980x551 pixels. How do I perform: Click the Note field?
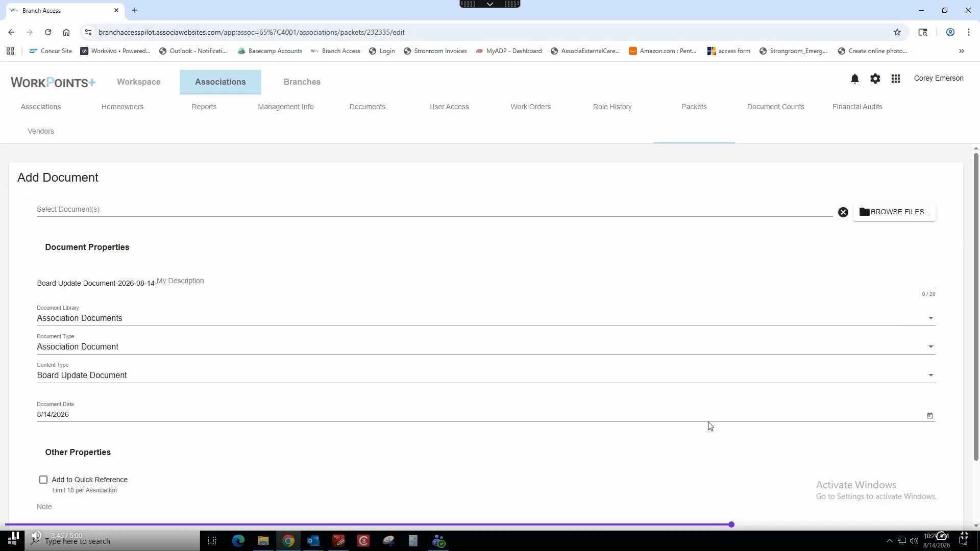[x=486, y=507]
